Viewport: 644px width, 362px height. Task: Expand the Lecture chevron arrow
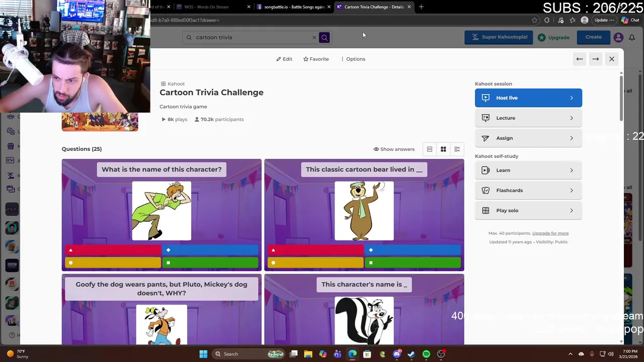(x=572, y=118)
